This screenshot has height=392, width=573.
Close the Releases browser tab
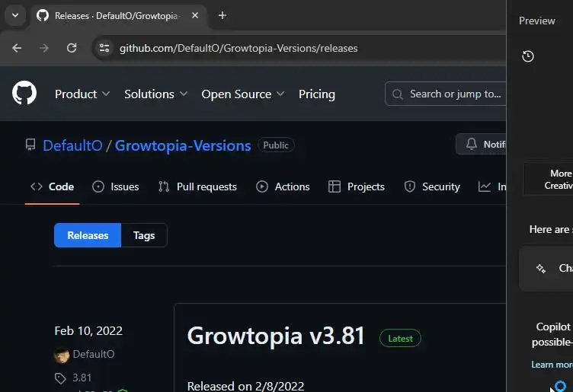[x=195, y=15]
